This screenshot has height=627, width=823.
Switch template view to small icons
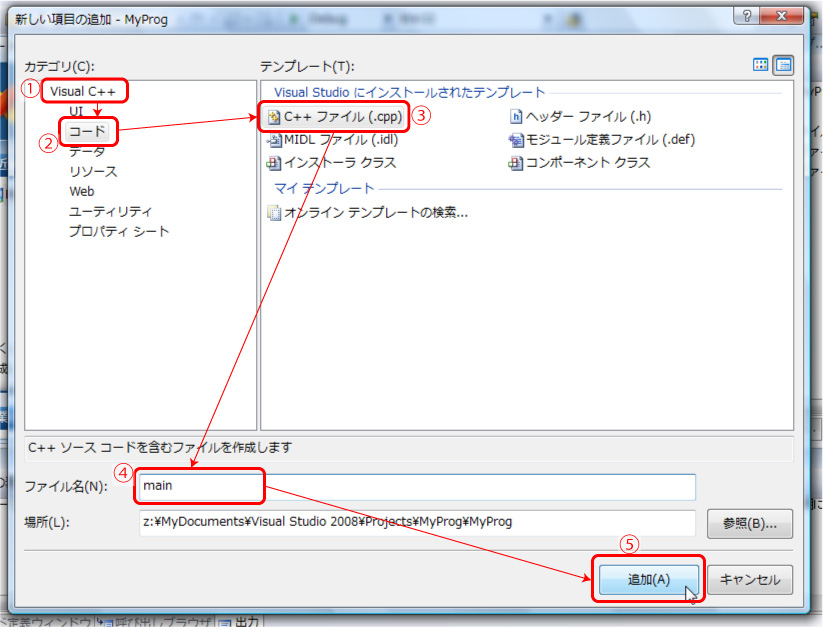[x=783, y=65]
